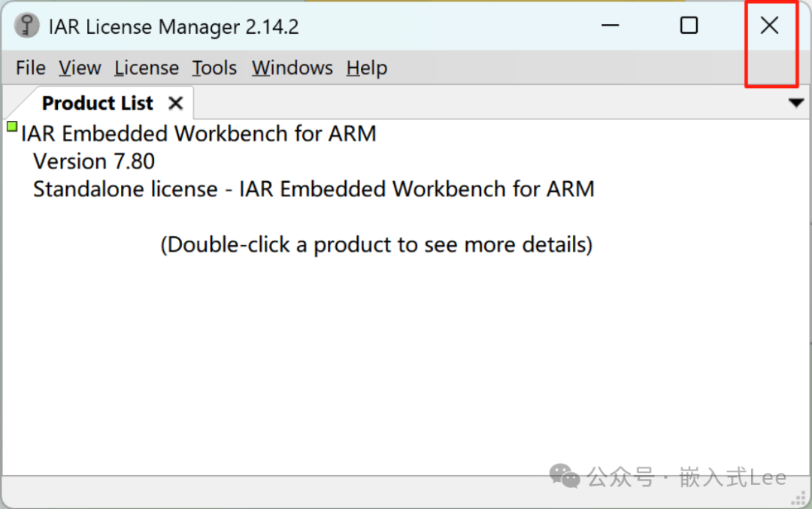812x509 pixels.
Task: Select the Standalone license entry
Action: (313, 189)
